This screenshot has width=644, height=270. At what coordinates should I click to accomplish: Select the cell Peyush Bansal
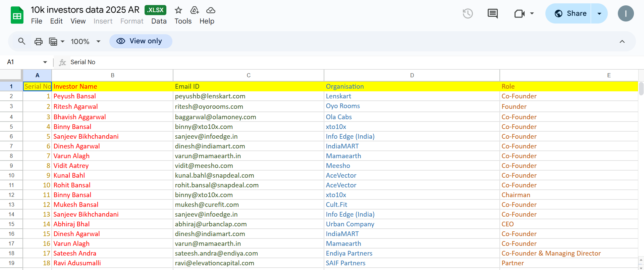(112, 96)
